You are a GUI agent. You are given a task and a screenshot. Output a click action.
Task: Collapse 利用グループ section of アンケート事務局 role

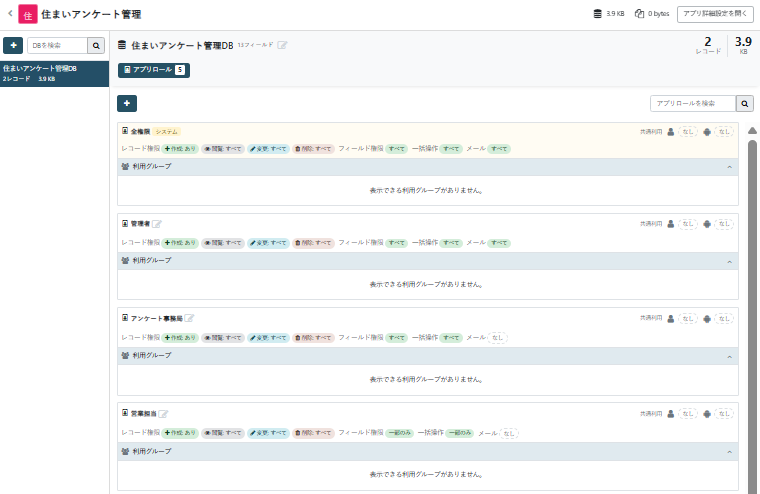click(x=729, y=356)
